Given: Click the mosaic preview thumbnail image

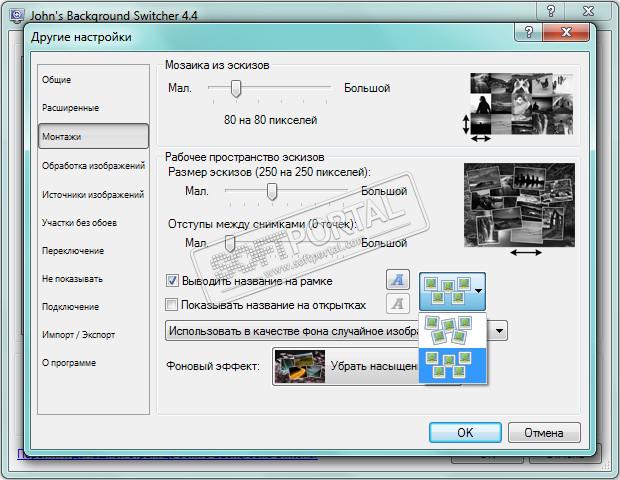Looking at the screenshot, I should pyautogui.click(x=521, y=104).
